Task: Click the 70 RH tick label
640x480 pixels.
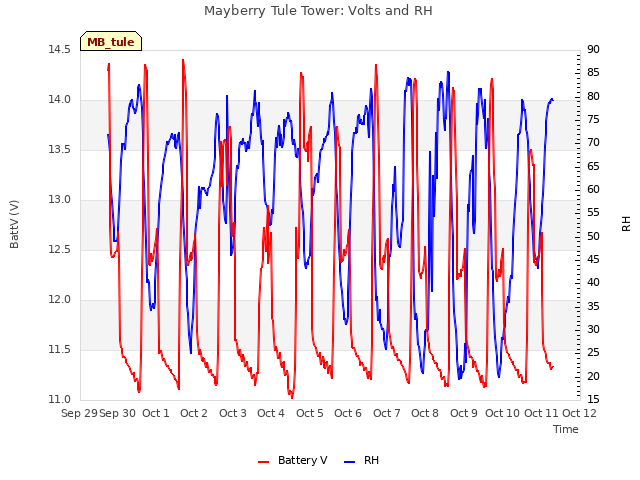Action: (x=593, y=143)
